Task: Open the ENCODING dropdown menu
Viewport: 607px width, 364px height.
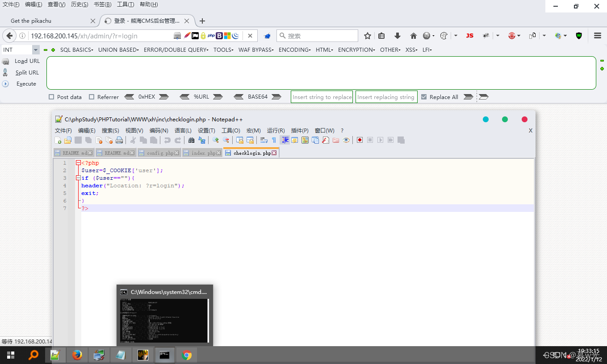Action: [x=295, y=50]
